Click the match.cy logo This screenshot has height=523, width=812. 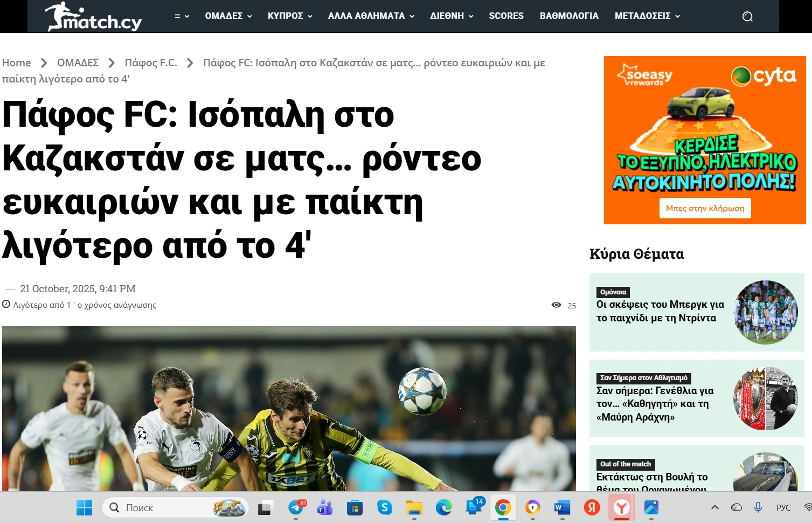pyautogui.click(x=94, y=17)
